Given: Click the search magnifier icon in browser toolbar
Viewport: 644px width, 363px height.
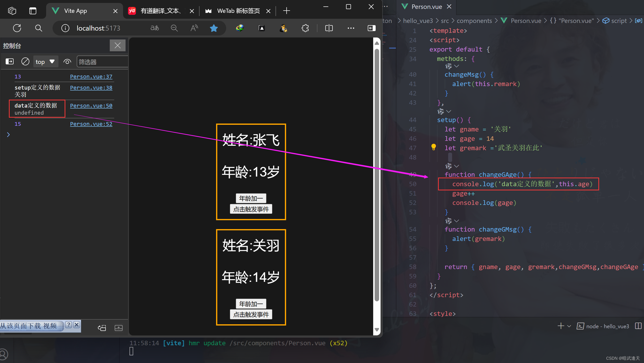Looking at the screenshot, I should point(38,28).
